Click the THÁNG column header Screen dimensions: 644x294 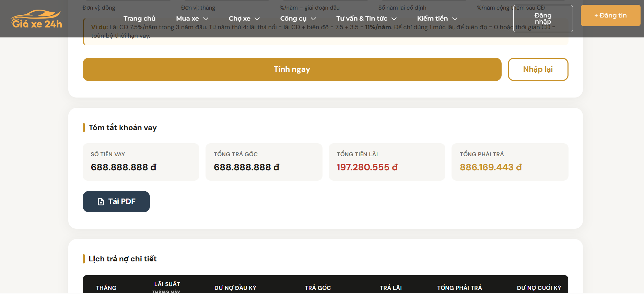[x=106, y=288]
